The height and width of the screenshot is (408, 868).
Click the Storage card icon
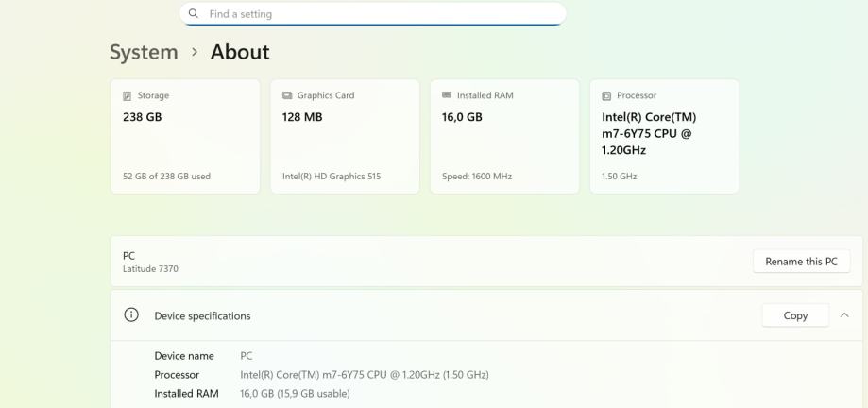128,95
